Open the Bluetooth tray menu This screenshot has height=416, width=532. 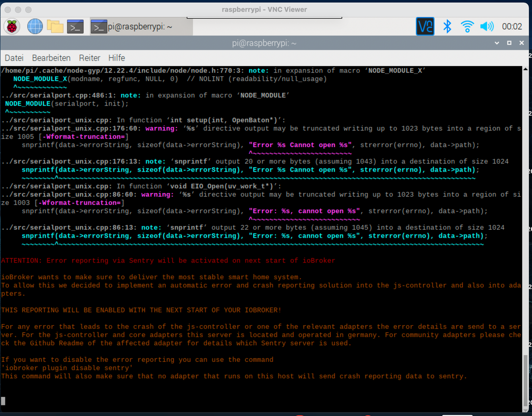[447, 27]
